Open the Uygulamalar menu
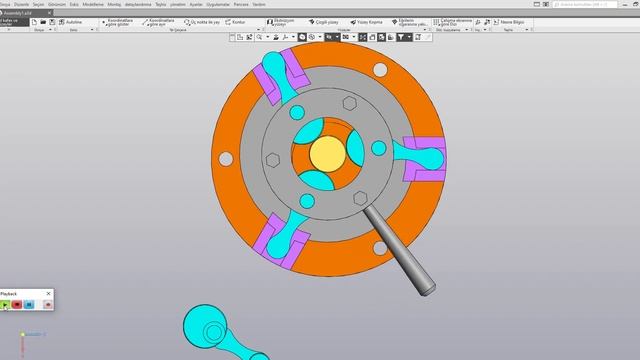Viewport: 640px width, 360px height. pyautogui.click(x=218, y=4)
